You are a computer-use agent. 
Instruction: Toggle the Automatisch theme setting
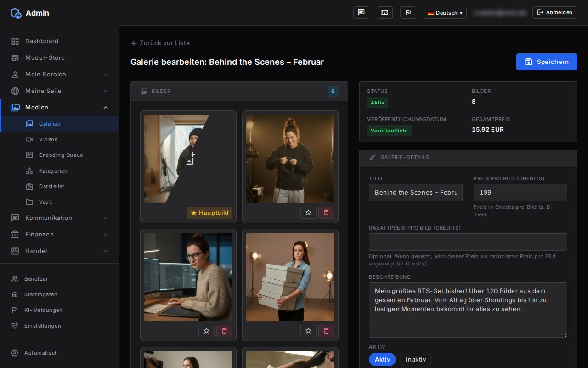(x=60, y=353)
